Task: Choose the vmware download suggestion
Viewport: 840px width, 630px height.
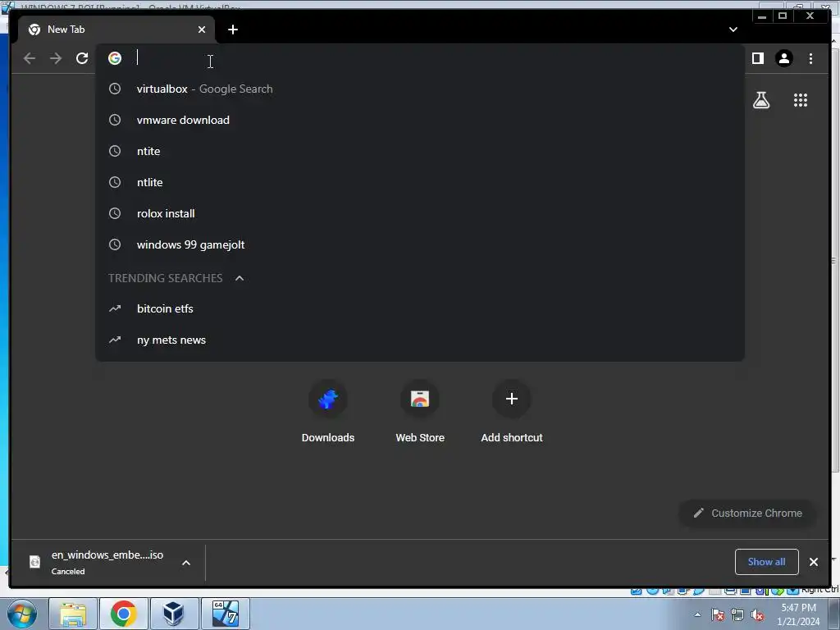Action: point(420,120)
